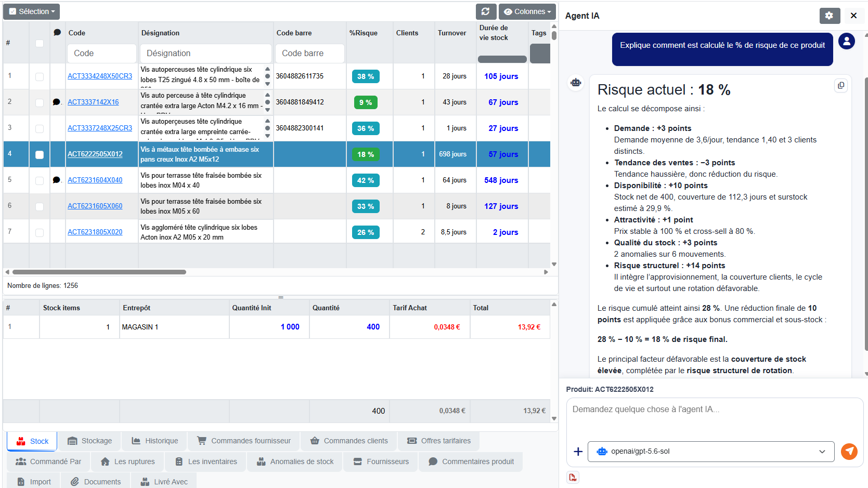This screenshot has height=488, width=868.
Task: Open Agent IA settings gear
Action: coord(830,16)
